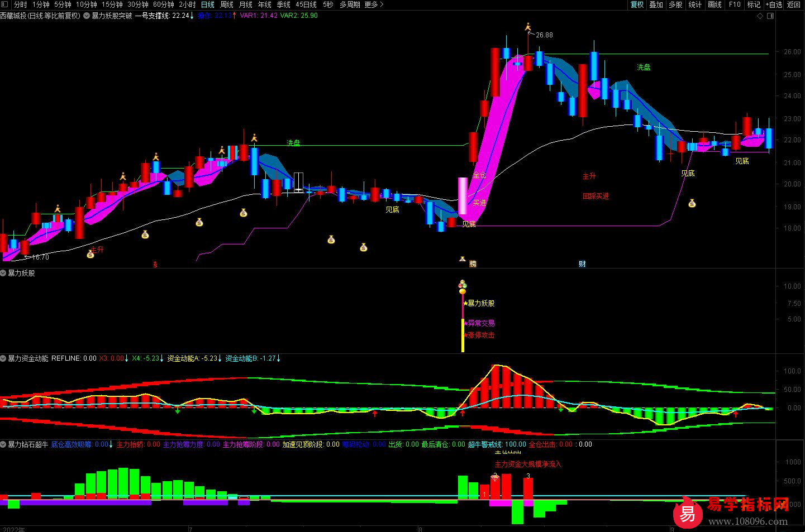
Task: Expand the 暴力妖股 panel dropdown
Action: point(3,273)
